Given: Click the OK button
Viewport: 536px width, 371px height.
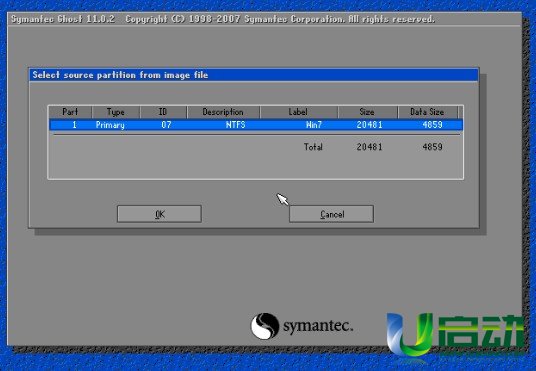Looking at the screenshot, I should [x=159, y=214].
